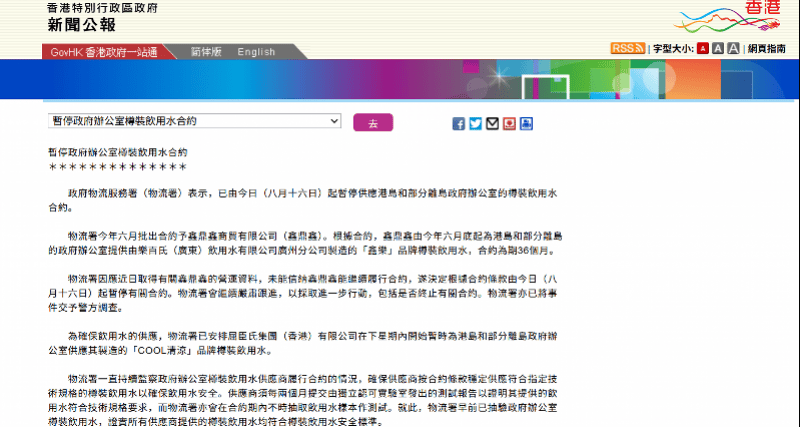Open the 暫停政府辦公室樽裝飲用水合約 press release dropdown
The height and width of the screenshot is (427, 800).
click(x=194, y=121)
